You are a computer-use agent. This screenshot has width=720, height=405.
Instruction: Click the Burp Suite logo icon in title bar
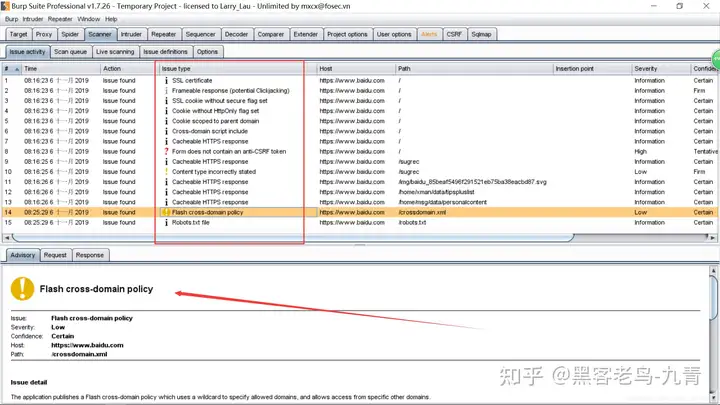5,6
